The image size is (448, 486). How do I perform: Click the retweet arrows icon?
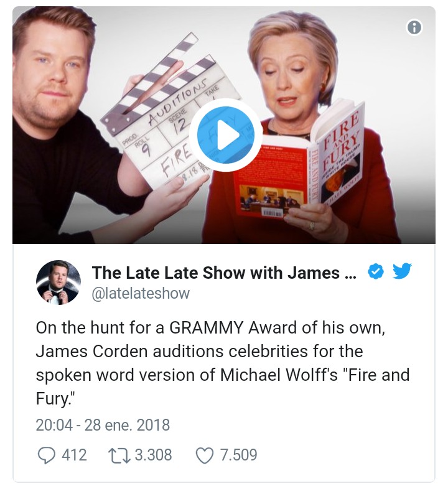[x=119, y=455]
